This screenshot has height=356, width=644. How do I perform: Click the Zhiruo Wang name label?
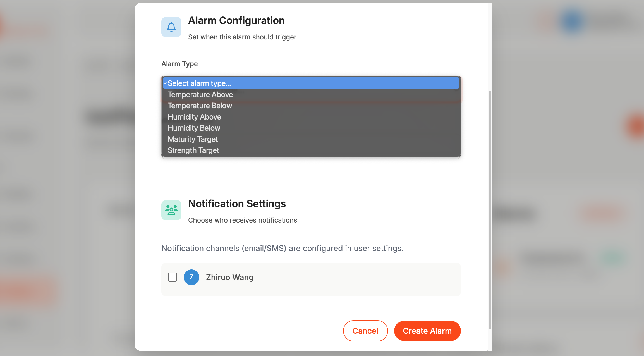point(229,277)
